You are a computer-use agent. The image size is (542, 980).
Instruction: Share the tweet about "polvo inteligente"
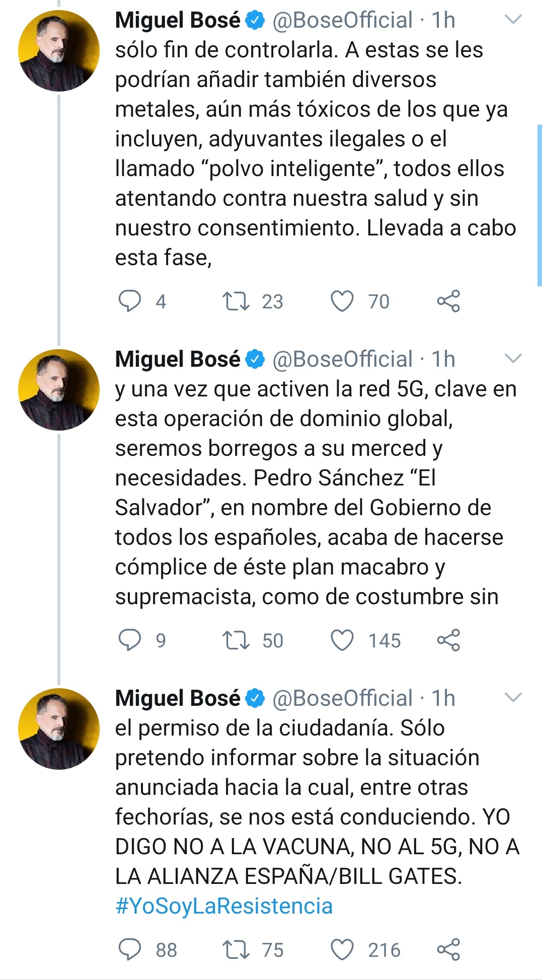448,301
